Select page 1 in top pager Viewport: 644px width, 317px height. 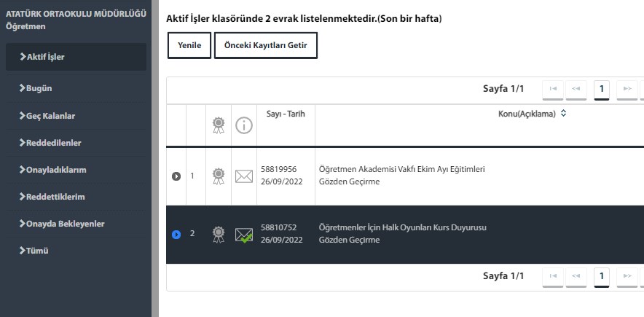pyautogui.click(x=601, y=89)
